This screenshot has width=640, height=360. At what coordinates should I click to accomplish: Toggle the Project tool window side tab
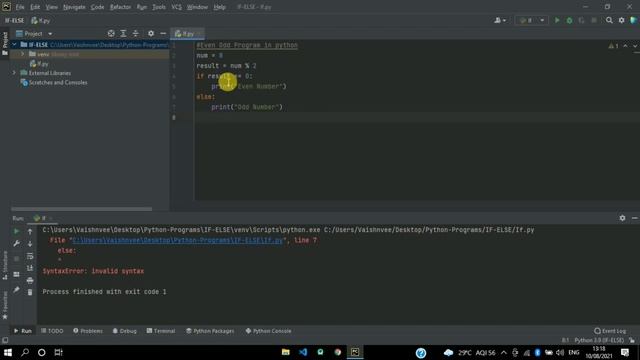pyautogui.click(x=5, y=44)
